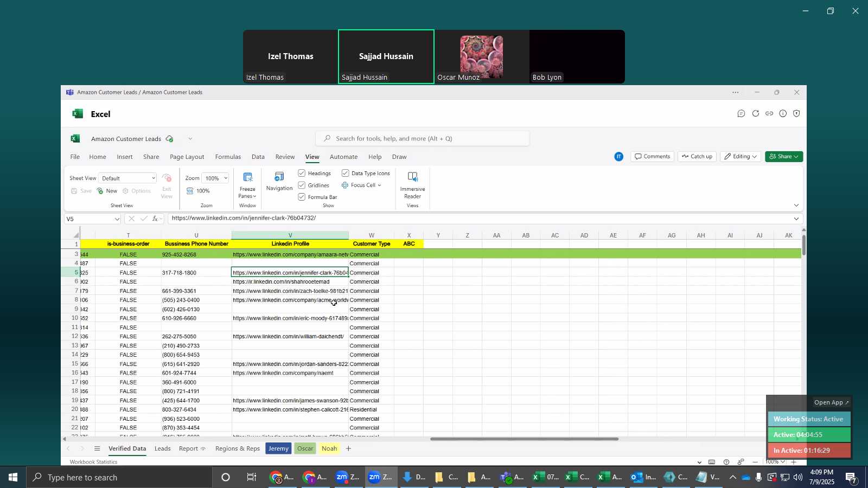Open the Editing mode dropdown
Screen dimensions: 868x488
tap(741, 157)
